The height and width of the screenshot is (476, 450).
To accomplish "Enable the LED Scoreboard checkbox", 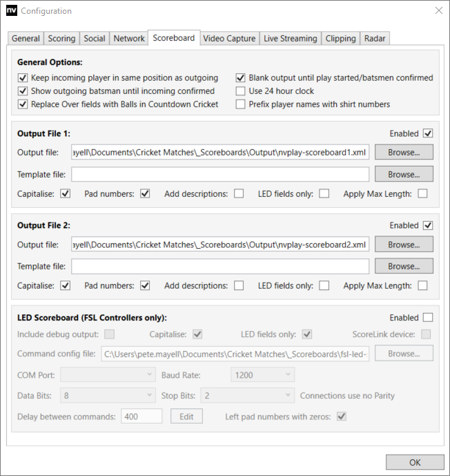I will point(428,318).
